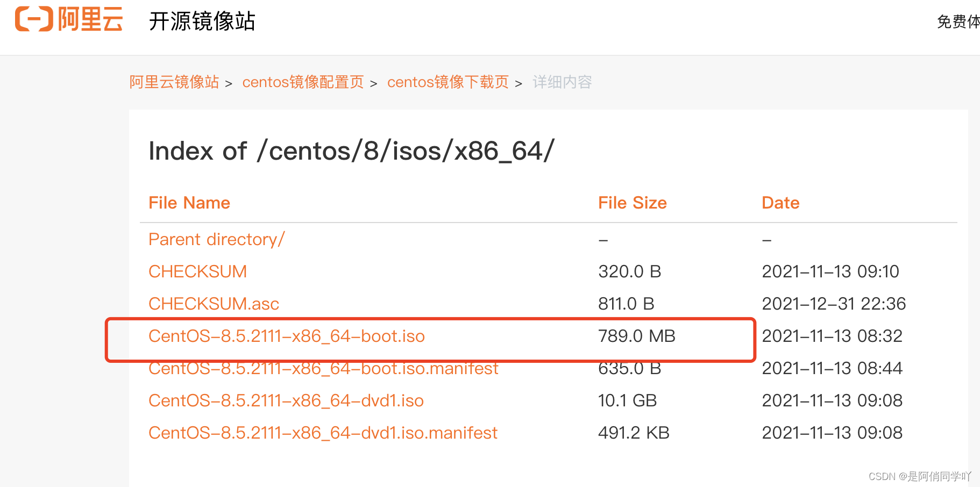
Task: Open the boot.iso.manifest file link
Action: pos(323,368)
